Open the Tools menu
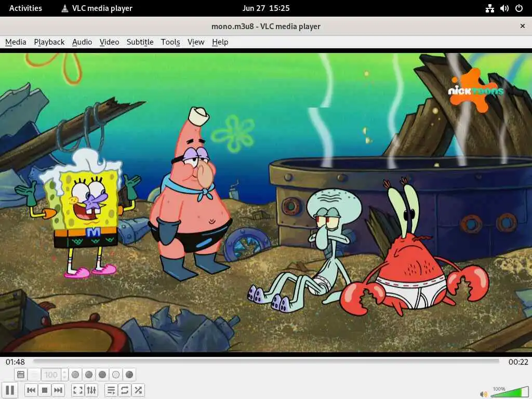 (170, 42)
